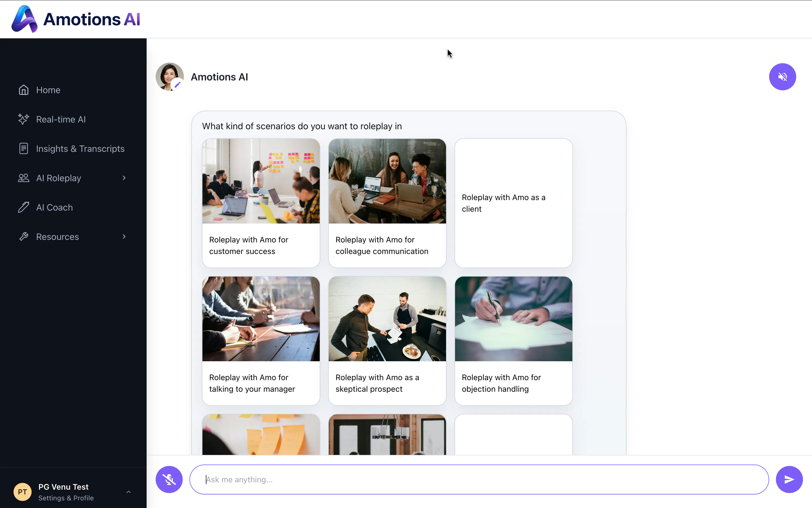This screenshot has height=508, width=812.
Task: Open Settings & Profile link
Action: pos(66,498)
